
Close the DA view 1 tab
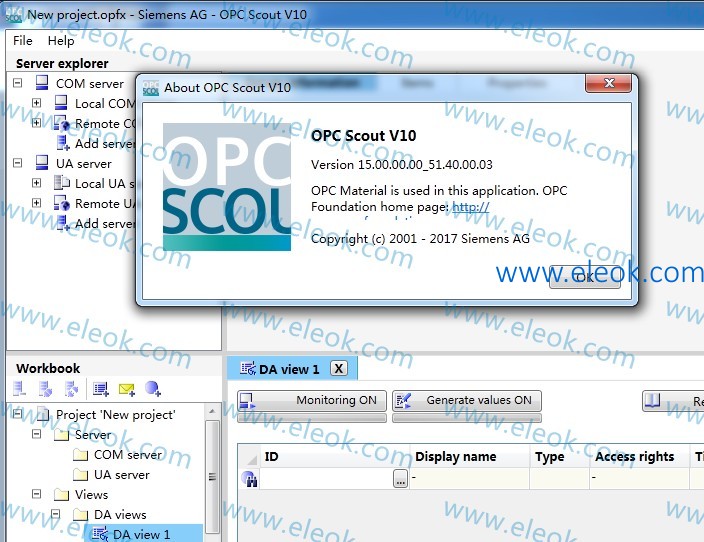[x=339, y=369]
